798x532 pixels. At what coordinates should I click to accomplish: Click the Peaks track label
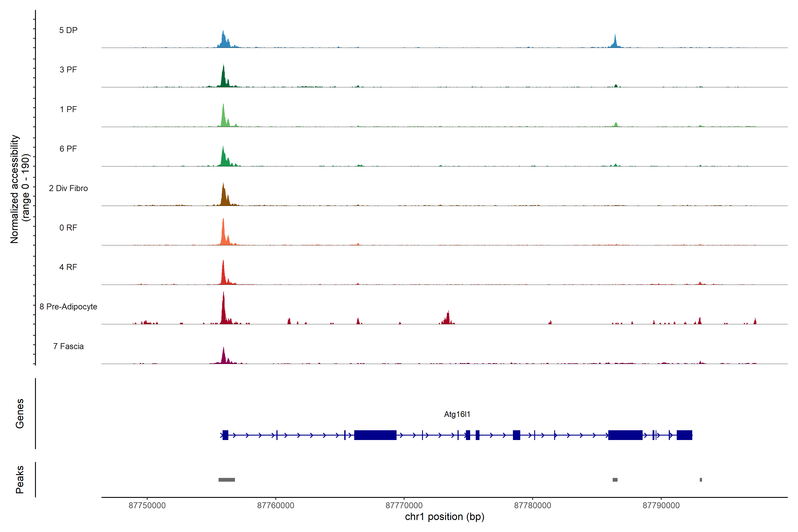click(20, 479)
